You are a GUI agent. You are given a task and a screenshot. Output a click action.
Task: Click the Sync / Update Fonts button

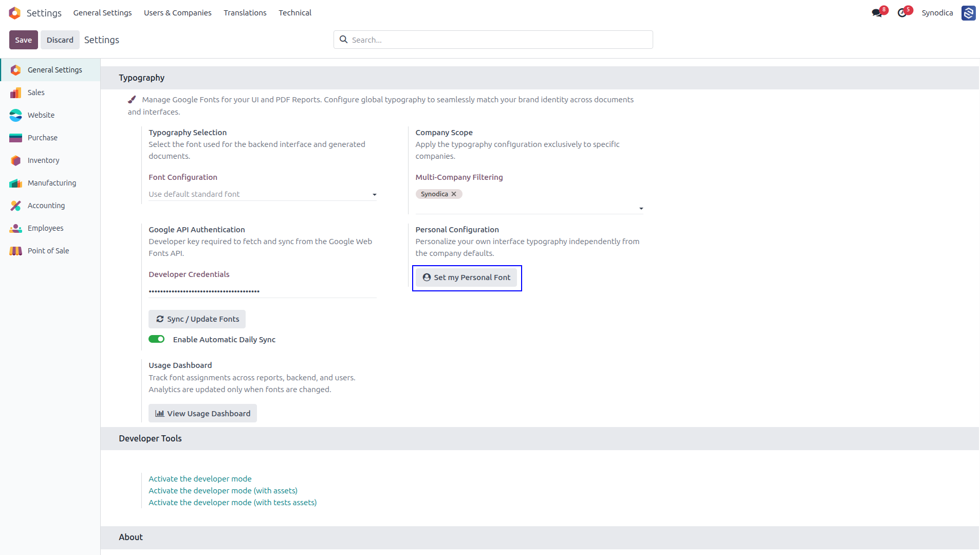click(x=197, y=319)
